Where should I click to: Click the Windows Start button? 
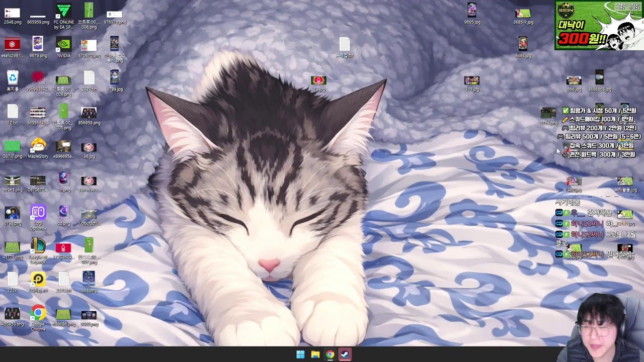[x=300, y=354]
